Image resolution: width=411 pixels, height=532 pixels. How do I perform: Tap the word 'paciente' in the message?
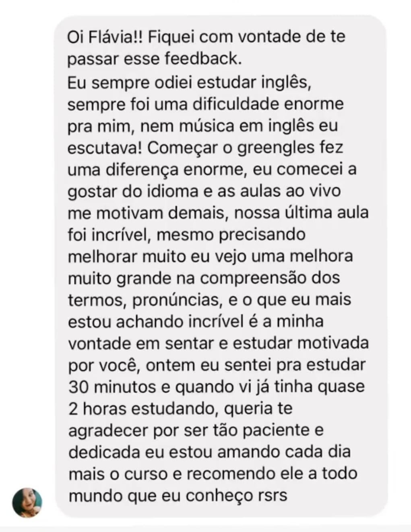click(285, 430)
